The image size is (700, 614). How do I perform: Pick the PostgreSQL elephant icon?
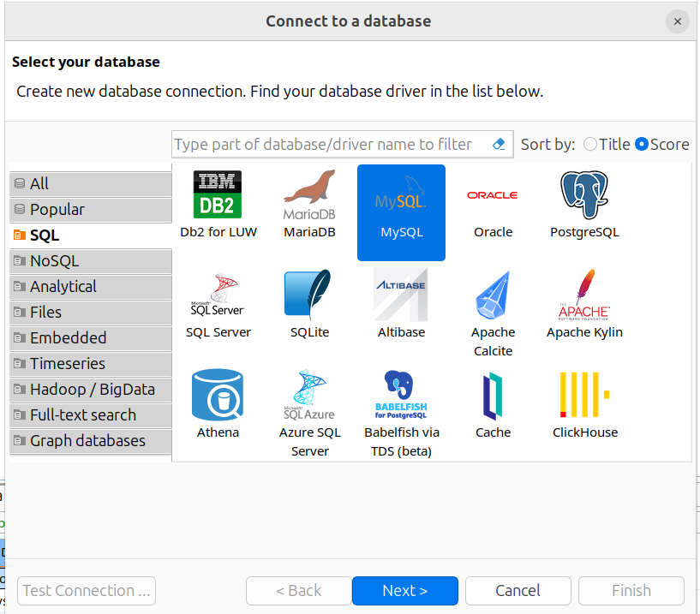coord(584,195)
